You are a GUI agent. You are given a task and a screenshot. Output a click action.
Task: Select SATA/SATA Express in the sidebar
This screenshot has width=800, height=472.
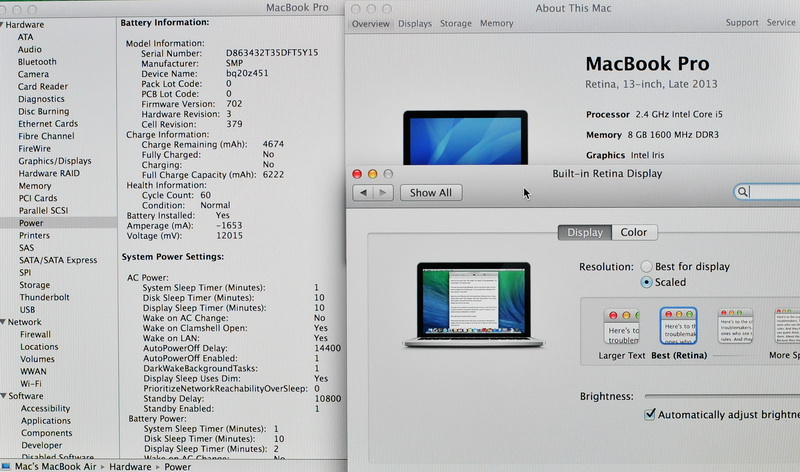pos(58,260)
